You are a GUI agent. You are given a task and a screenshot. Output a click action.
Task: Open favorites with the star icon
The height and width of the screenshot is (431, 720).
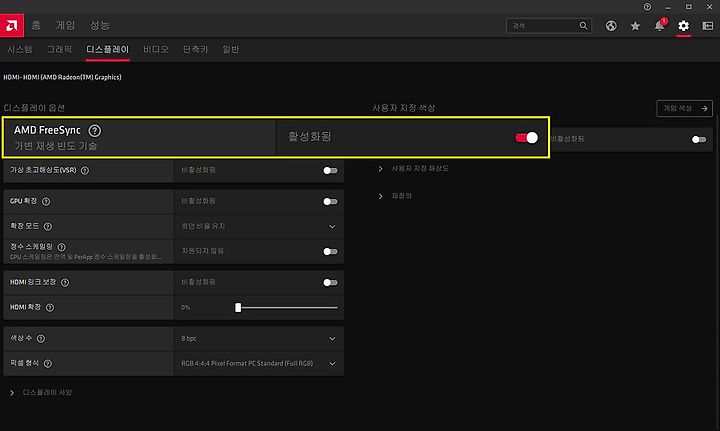point(635,26)
